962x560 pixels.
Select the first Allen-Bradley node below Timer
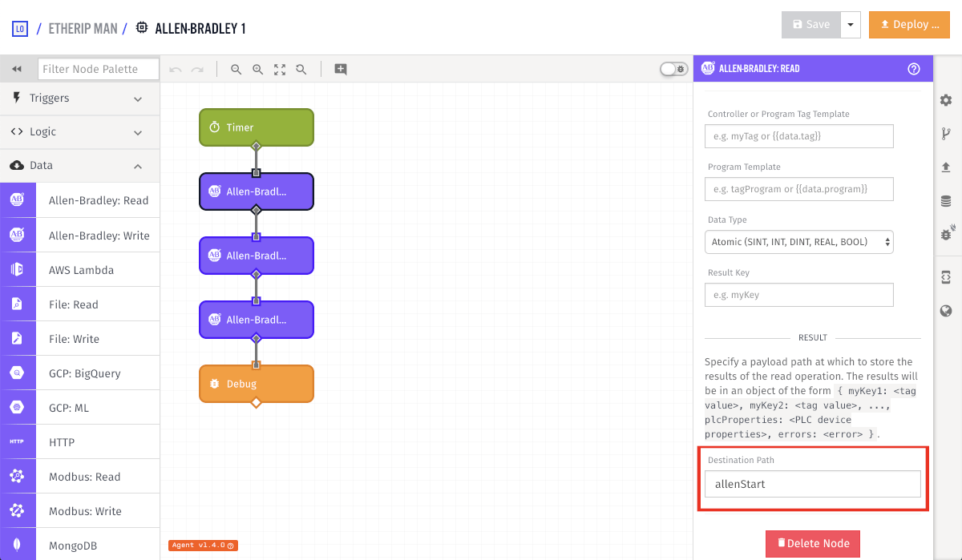pyautogui.click(x=257, y=191)
